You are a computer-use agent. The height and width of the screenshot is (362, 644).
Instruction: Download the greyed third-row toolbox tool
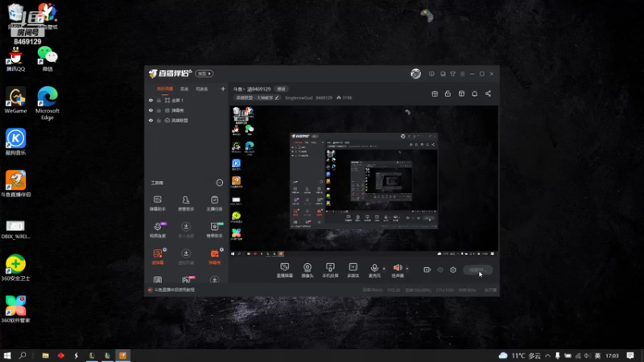186,257
